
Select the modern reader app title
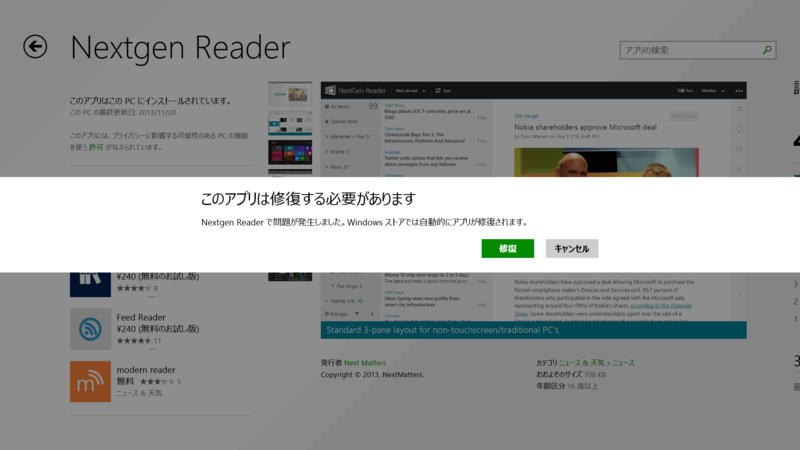click(146, 370)
